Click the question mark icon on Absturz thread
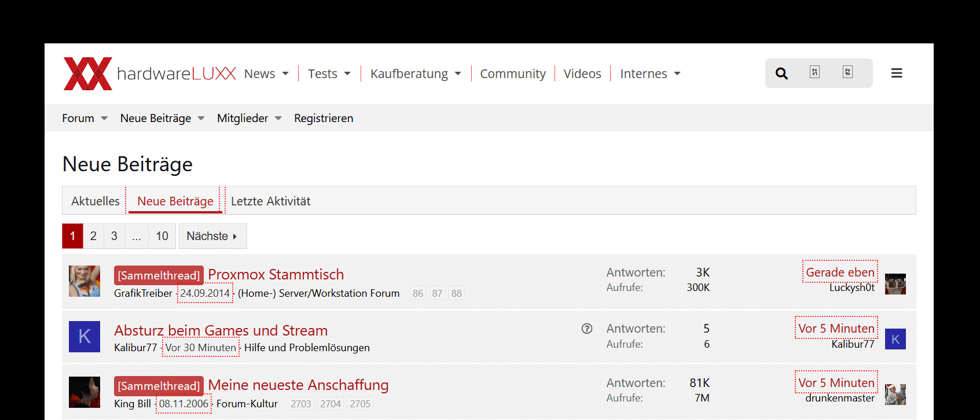Viewport: 980px width, 420px height. 587,329
